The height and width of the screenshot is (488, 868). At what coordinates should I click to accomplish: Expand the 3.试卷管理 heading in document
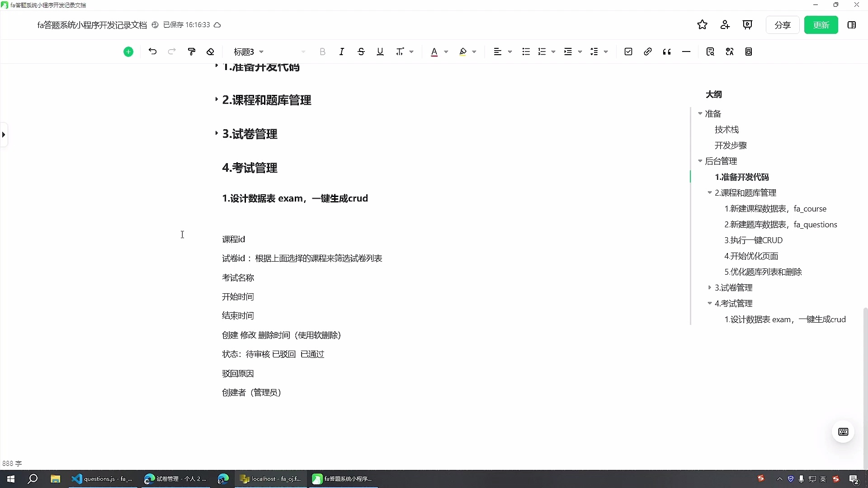coord(217,133)
